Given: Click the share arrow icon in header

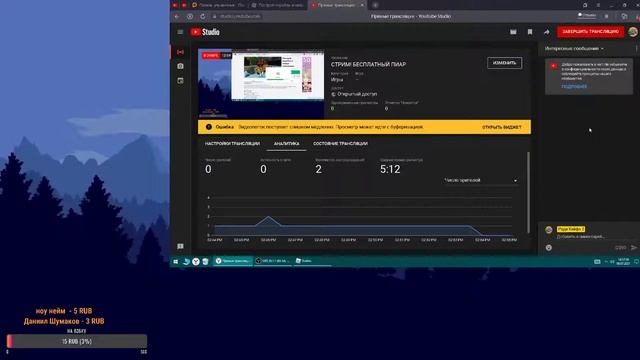Looking at the screenshot, I should click(x=547, y=32).
